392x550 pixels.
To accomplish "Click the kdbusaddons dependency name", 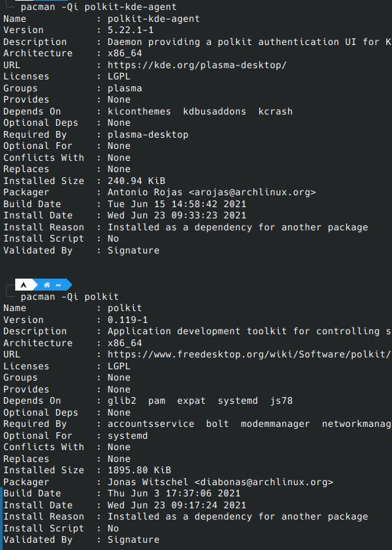I will pyautogui.click(x=215, y=111).
